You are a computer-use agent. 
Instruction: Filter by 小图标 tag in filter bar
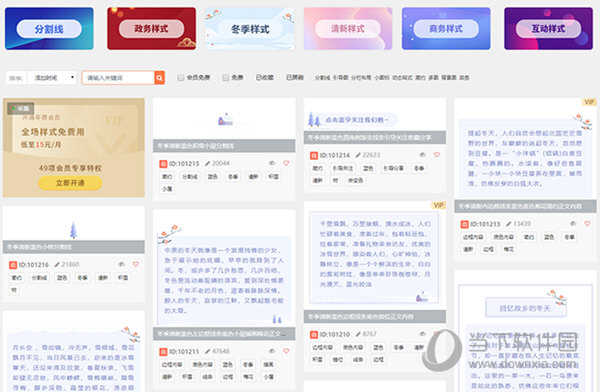pos(382,78)
